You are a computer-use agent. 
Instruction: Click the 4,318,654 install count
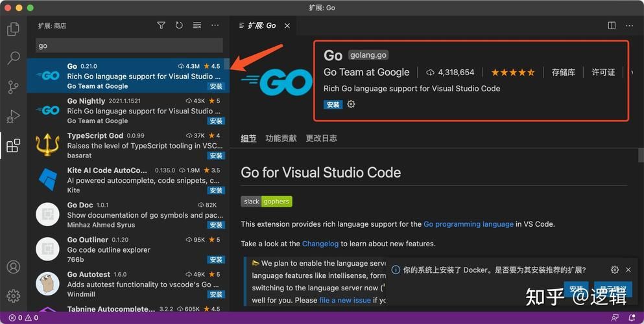(451, 73)
